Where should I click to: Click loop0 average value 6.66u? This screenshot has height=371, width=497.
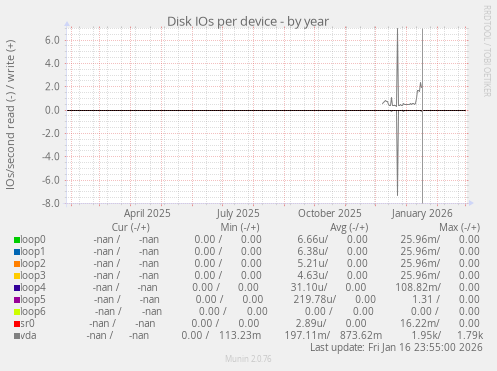313,239
